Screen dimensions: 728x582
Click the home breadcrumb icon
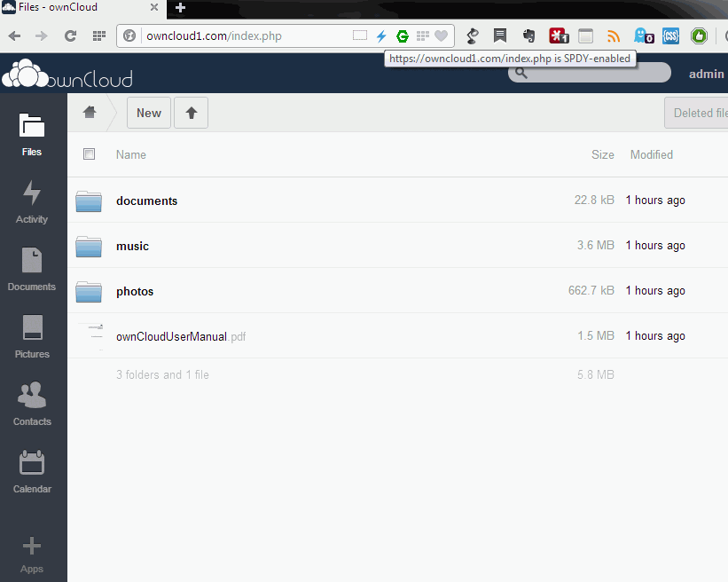pyautogui.click(x=89, y=113)
